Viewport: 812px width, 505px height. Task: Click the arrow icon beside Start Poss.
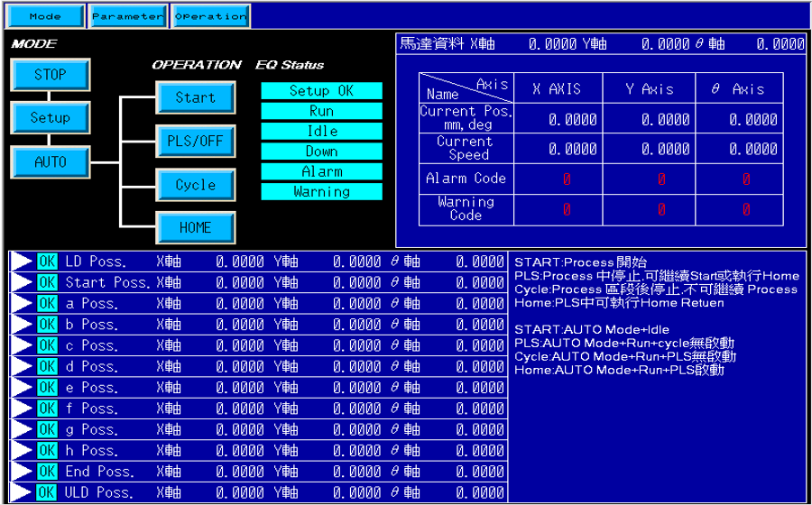(x=22, y=282)
